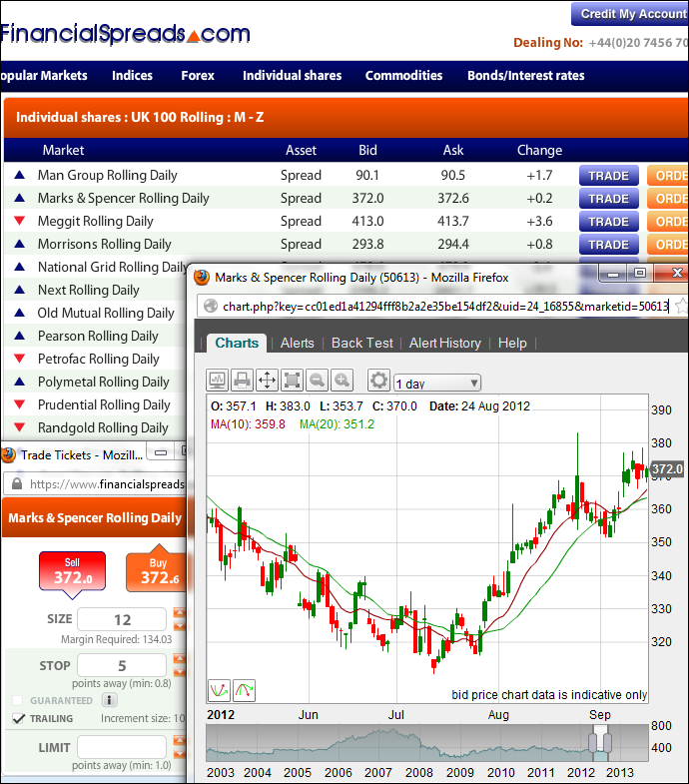The image size is (689, 784).
Task: Disable the Trailing stop checkbox
Action: 18,718
